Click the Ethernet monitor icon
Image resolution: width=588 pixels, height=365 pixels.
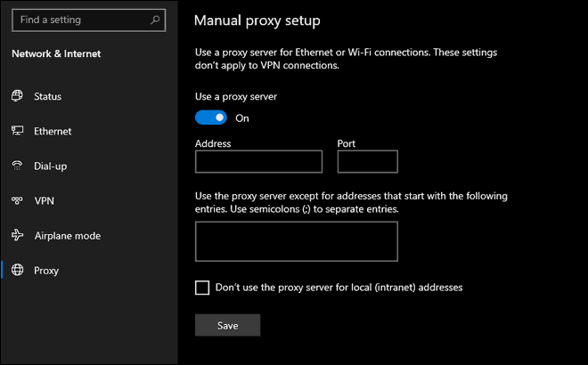coord(17,130)
